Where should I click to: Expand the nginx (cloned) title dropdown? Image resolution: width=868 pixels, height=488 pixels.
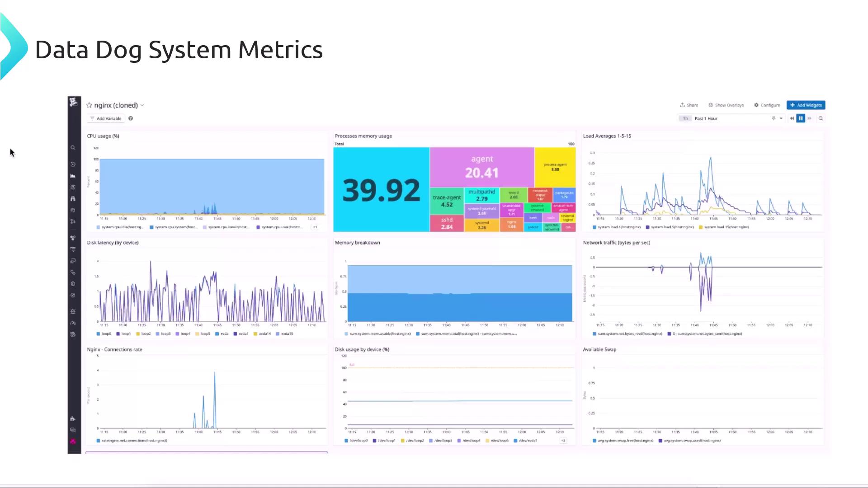tap(142, 105)
